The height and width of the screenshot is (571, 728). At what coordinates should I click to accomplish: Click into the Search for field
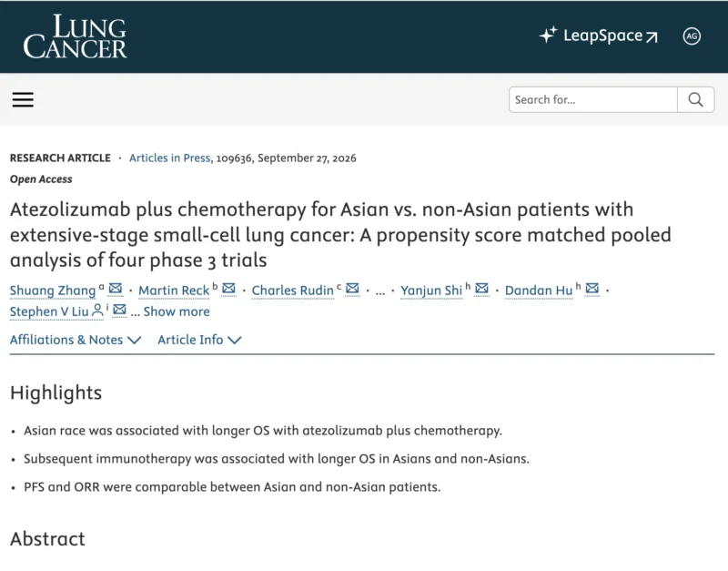(x=593, y=99)
